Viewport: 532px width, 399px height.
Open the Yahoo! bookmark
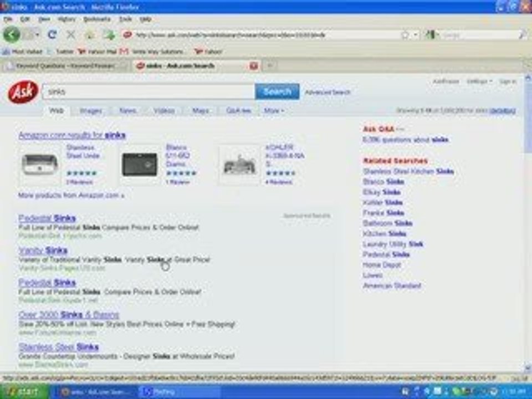pyautogui.click(x=208, y=52)
